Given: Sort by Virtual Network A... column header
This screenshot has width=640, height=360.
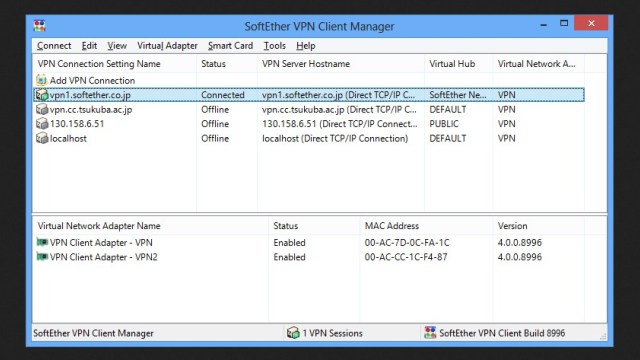Looking at the screenshot, I should coord(538,64).
